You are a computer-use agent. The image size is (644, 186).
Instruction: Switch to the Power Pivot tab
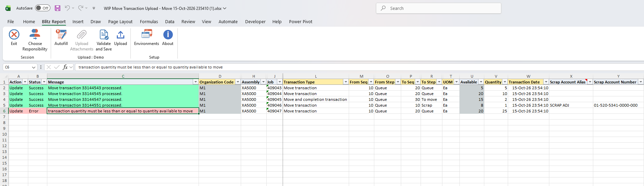point(300,21)
